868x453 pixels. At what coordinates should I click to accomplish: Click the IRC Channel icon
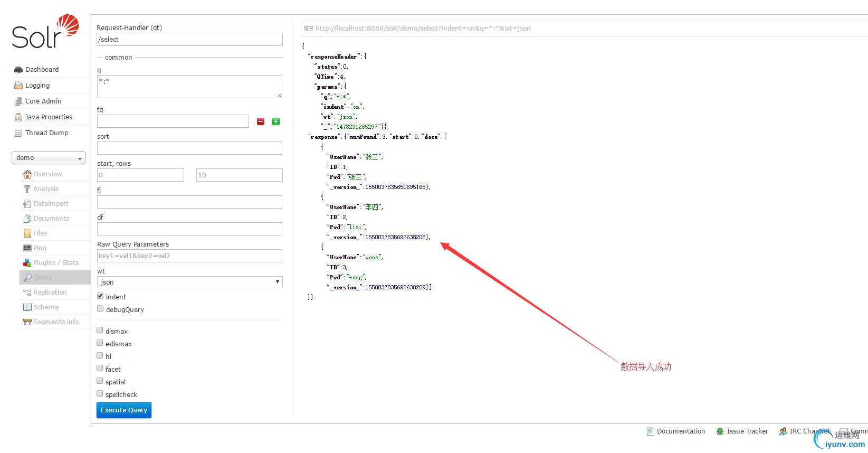pos(783,431)
